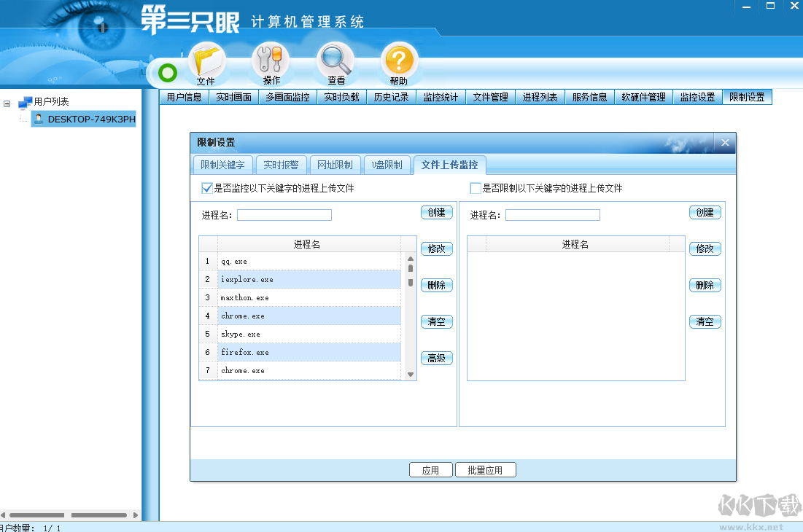Open the 进程列表 tab
This screenshot has height=532, width=803.
pyautogui.click(x=540, y=97)
